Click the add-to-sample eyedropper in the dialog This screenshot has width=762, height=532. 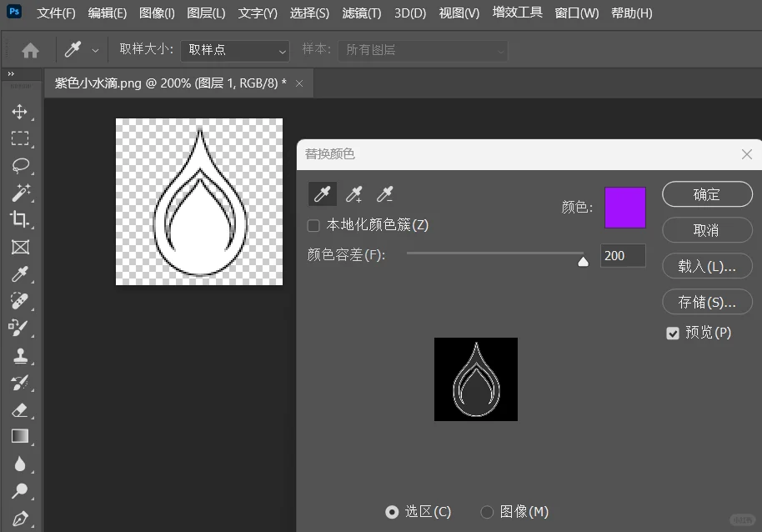click(x=353, y=194)
